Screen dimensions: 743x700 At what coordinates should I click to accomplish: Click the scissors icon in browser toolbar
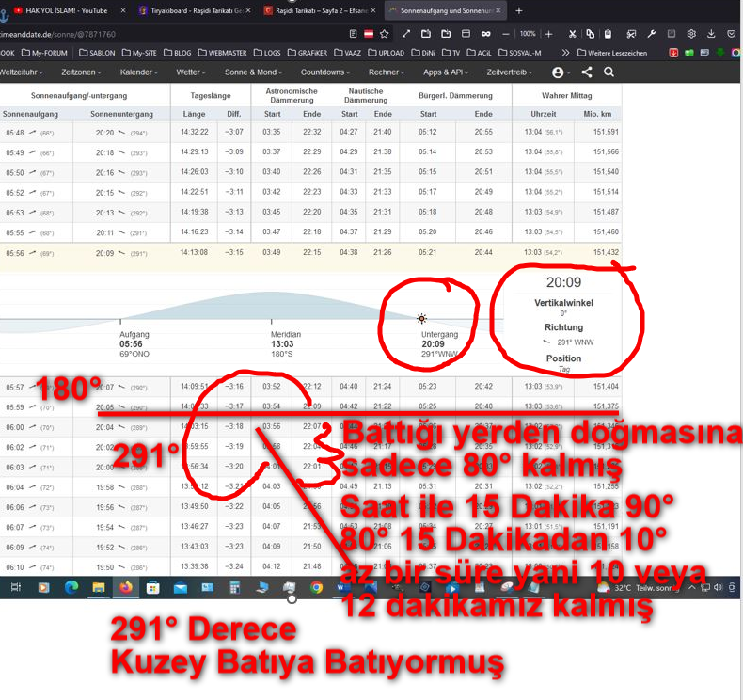click(x=572, y=33)
